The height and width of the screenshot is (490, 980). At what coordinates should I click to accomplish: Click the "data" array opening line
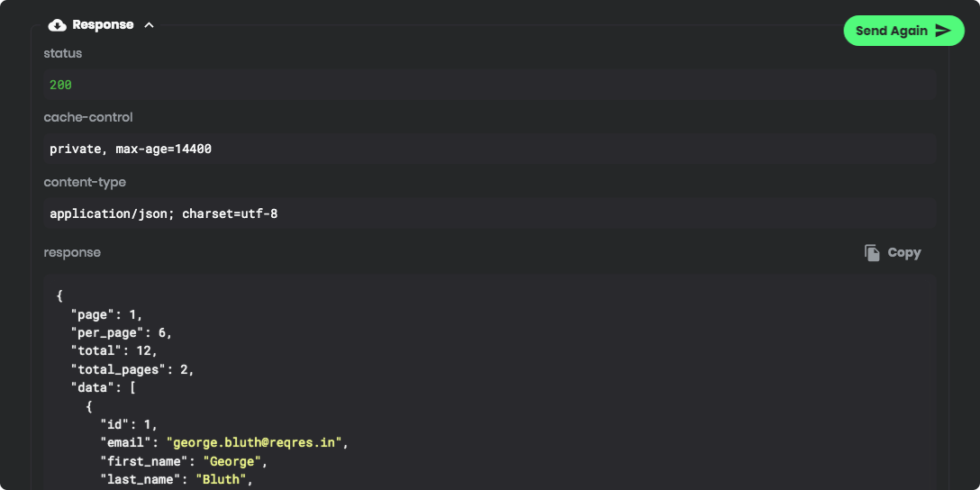(x=103, y=387)
